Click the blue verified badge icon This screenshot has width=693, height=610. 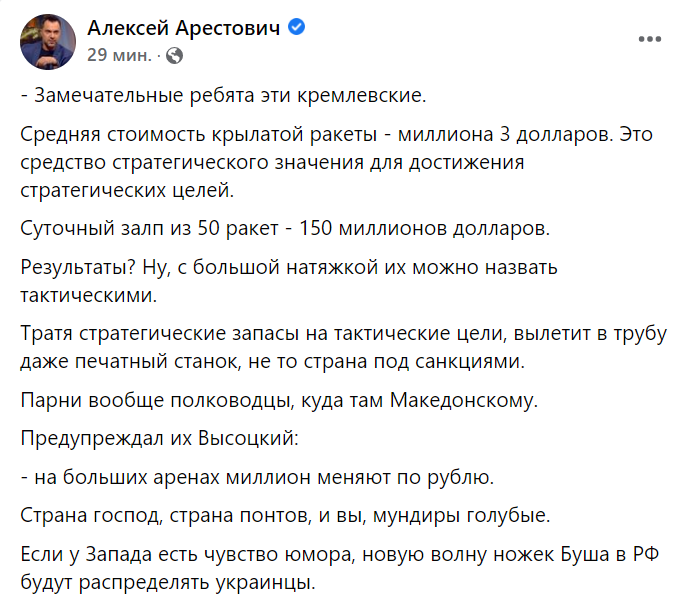[x=297, y=27]
